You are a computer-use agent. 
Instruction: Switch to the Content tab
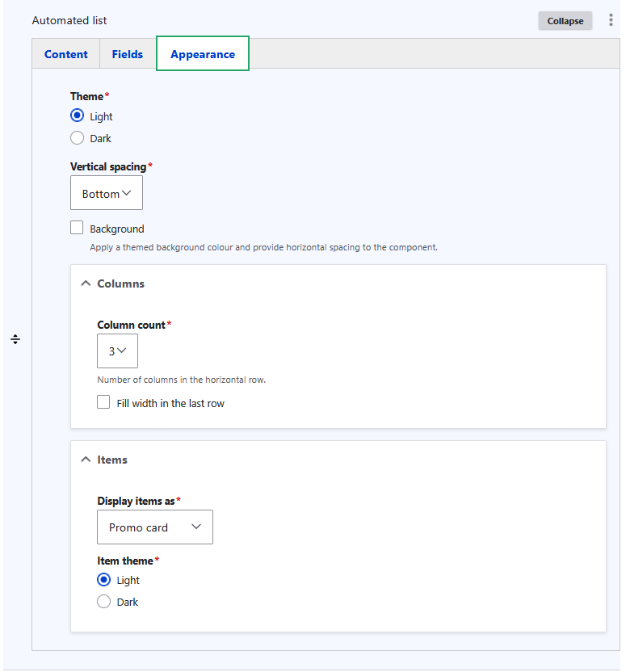[66, 54]
